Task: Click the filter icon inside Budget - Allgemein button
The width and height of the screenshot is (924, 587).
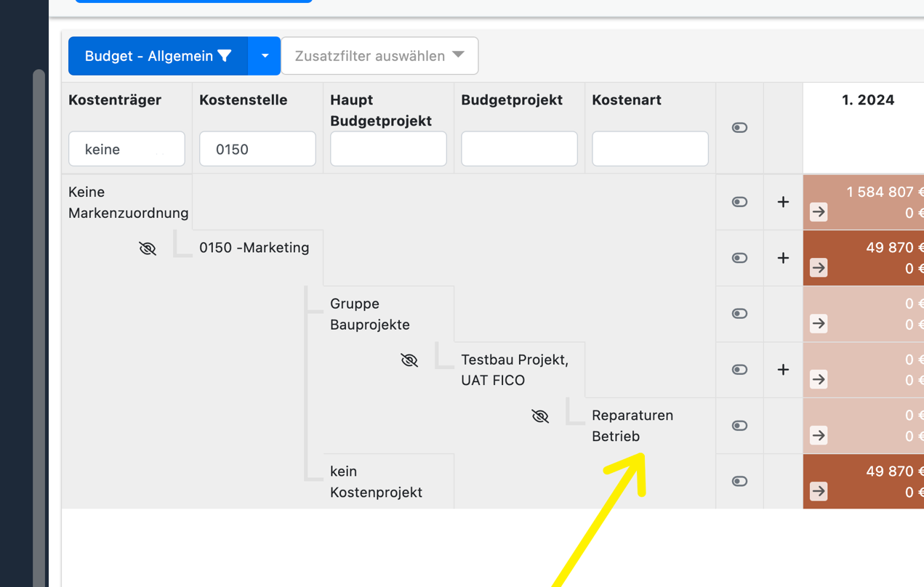Action: pos(226,55)
